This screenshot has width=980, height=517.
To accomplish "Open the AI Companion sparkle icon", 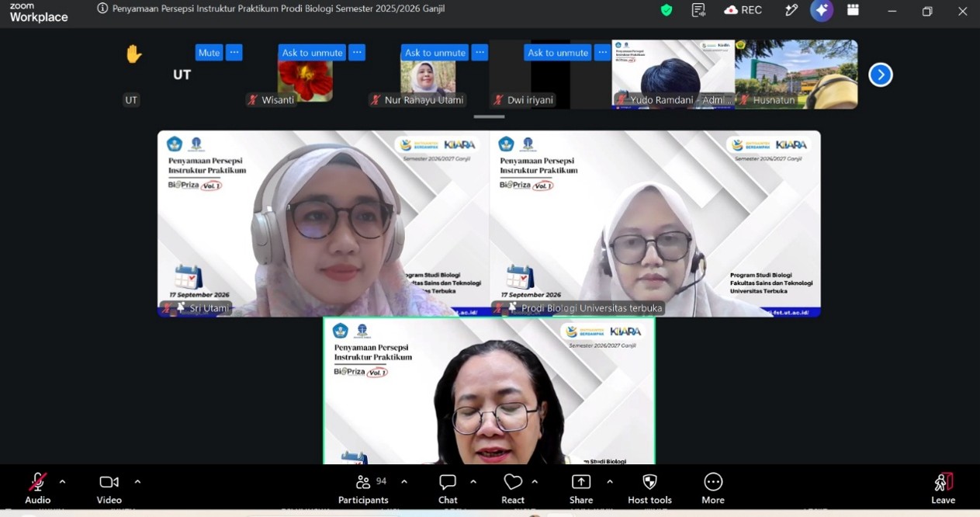I will pos(822,10).
